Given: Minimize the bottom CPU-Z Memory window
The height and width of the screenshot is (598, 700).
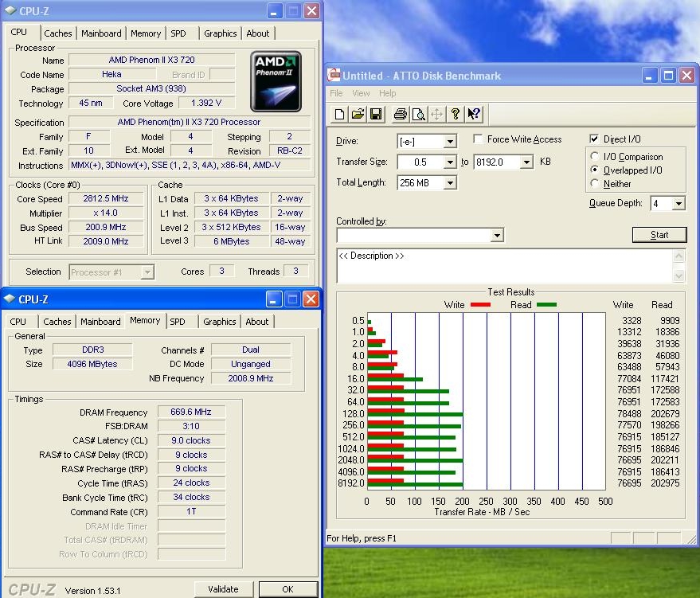Looking at the screenshot, I should (x=274, y=299).
